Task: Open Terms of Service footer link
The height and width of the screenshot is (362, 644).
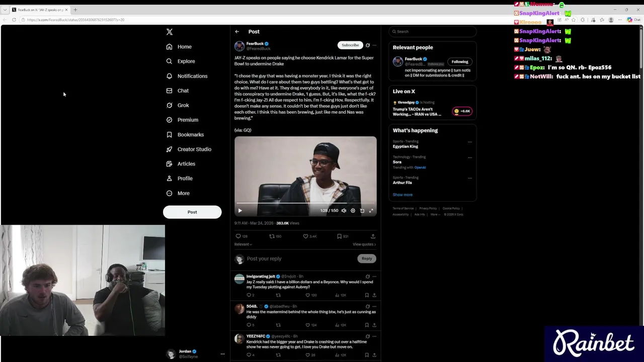Action: point(403,208)
